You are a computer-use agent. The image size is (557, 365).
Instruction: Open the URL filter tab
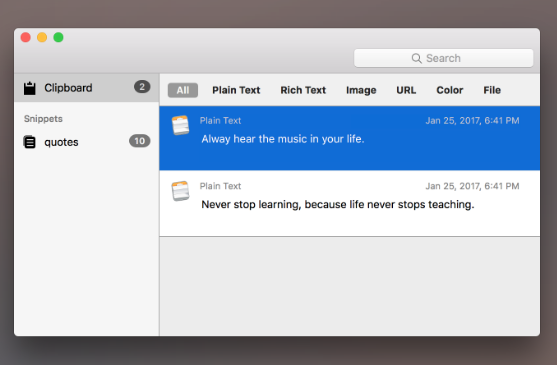point(406,90)
